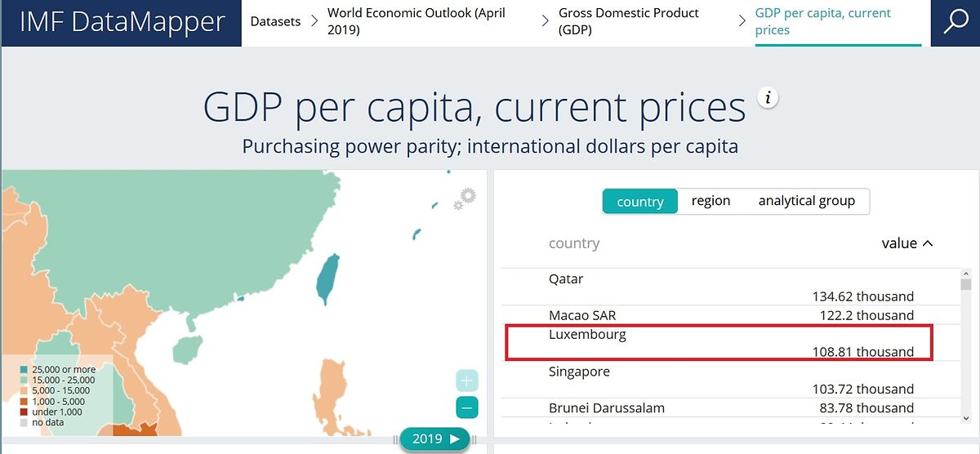Sort by the value column arrow
This screenshot has width=980, height=454.
click(x=927, y=243)
